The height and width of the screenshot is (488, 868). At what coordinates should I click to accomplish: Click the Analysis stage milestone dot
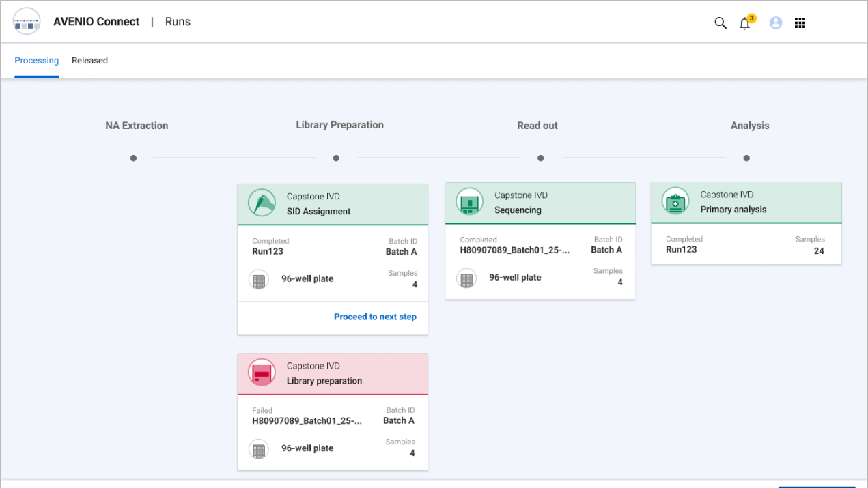coord(746,158)
